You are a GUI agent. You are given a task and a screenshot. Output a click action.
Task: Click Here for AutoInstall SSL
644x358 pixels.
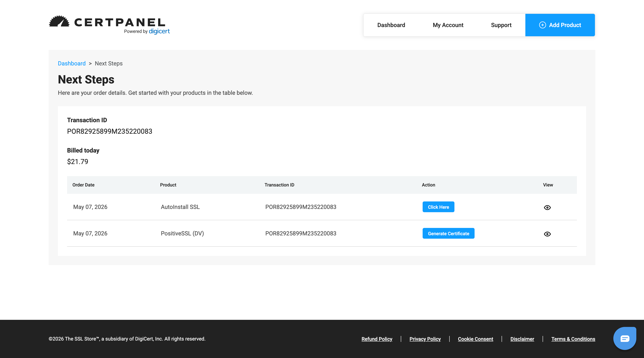coord(438,207)
